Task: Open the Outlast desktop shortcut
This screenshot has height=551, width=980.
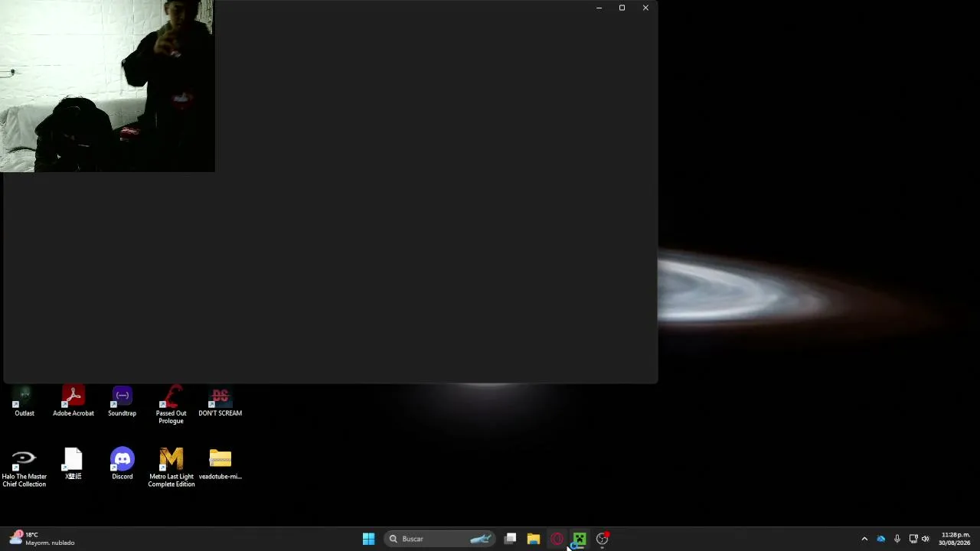Action: point(24,402)
